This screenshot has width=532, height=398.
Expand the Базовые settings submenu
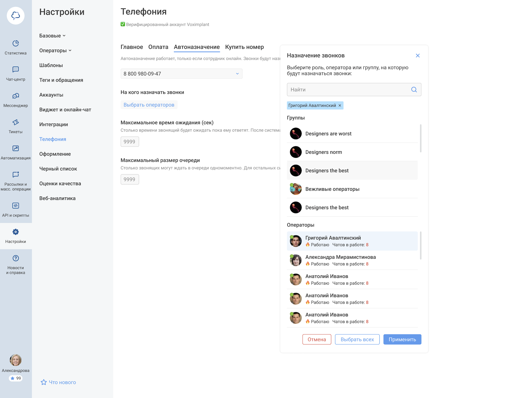coord(52,36)
